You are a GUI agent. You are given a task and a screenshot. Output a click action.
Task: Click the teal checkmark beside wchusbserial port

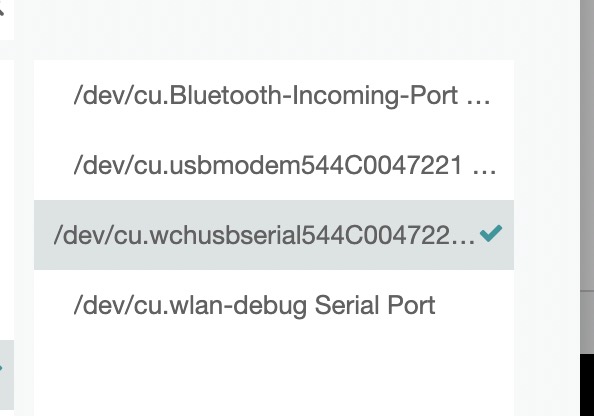(x=491, y=233)
